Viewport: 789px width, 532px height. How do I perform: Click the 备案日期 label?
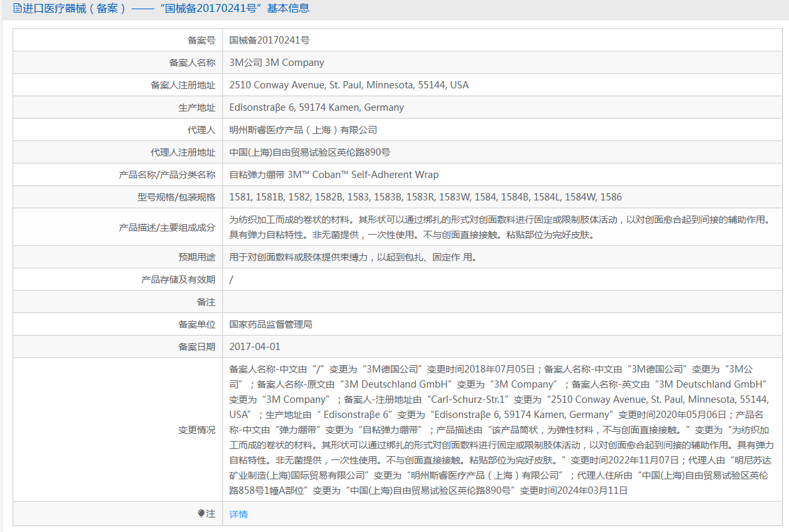pyautogui.click(x=197, y=347)
